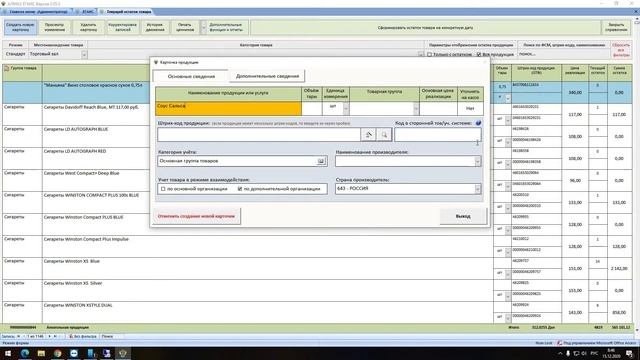Viewport: 640px width, 360px height.
Task: Open manufacturer name dropdown
Action: click(x=477, y=162)
